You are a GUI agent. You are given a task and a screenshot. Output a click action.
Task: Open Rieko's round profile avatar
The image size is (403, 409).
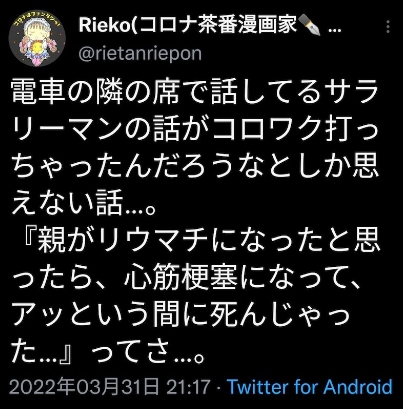click(x=37, y=38)
